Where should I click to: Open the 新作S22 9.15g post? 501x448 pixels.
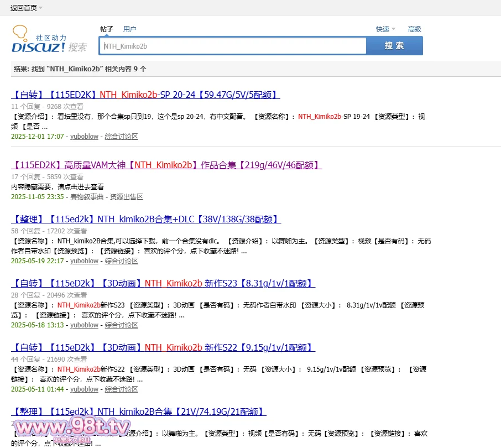pos(163,347)
